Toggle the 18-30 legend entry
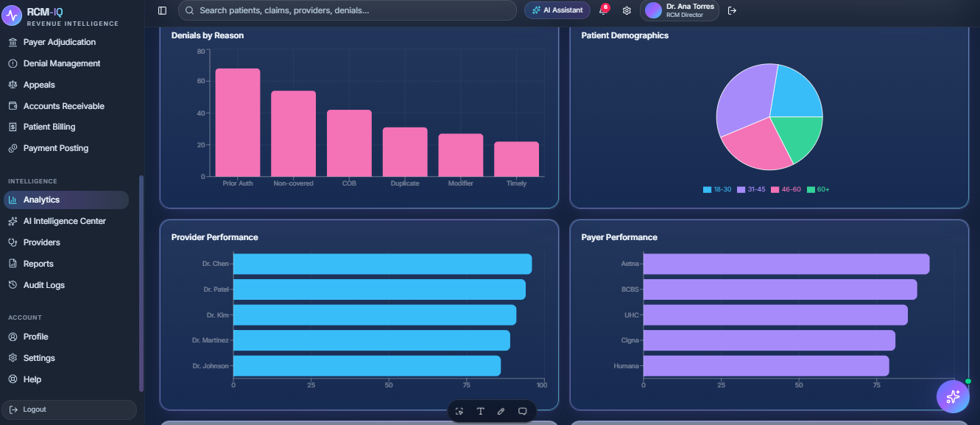The image size is (980, 425). tap(717, 189)
